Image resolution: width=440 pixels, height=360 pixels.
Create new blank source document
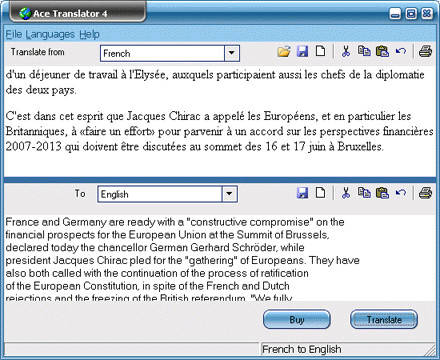click(x=320, y=51)
